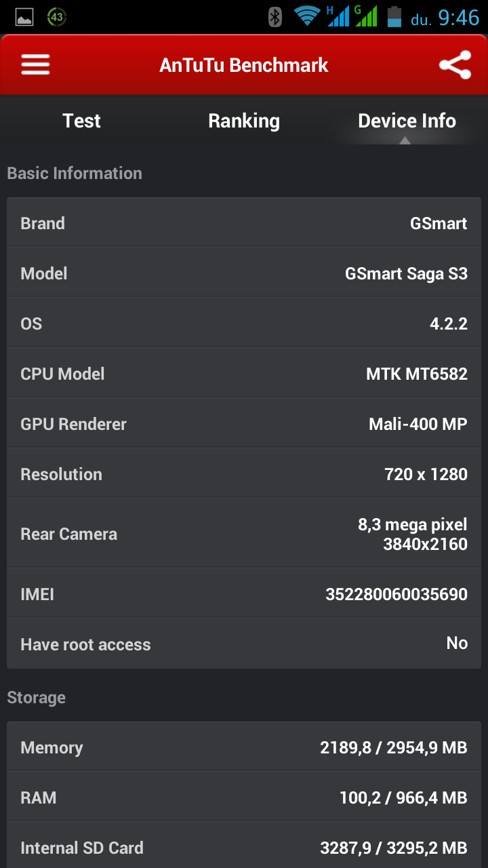Tap the Wi-Fi status icon
The width and height of the screenshot is (488, 868).
coord(307,17)
